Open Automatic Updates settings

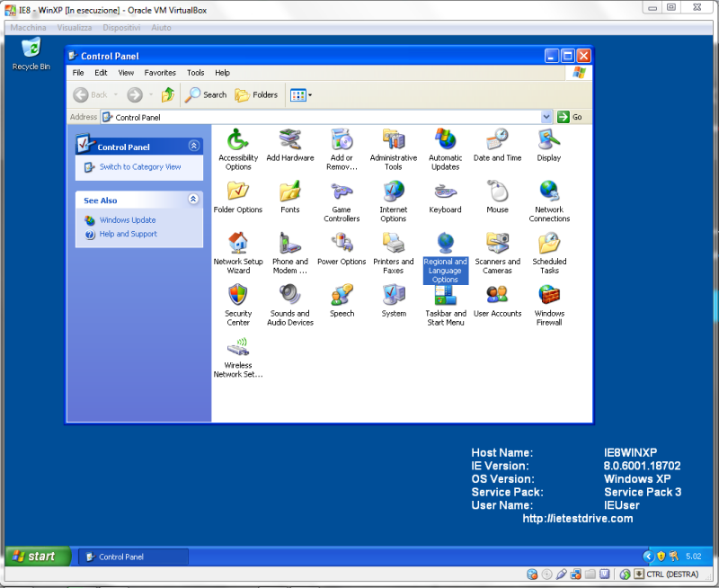[x=445, y=149]
